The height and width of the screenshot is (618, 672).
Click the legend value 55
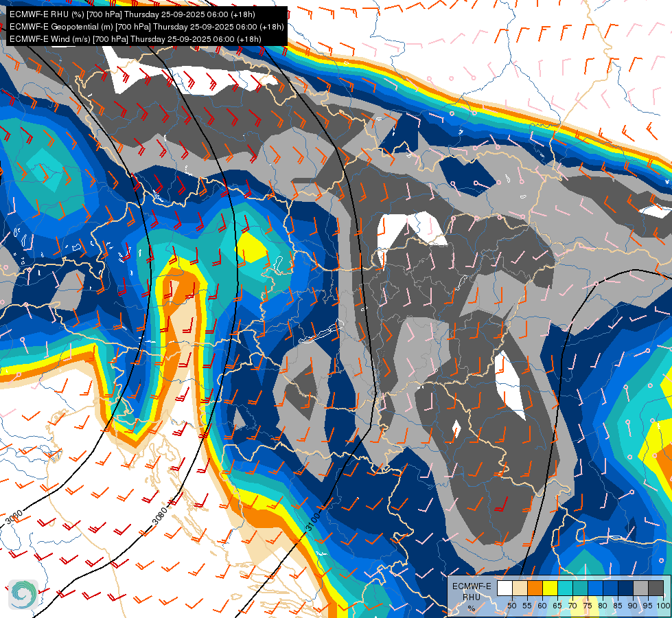(527, 606)
